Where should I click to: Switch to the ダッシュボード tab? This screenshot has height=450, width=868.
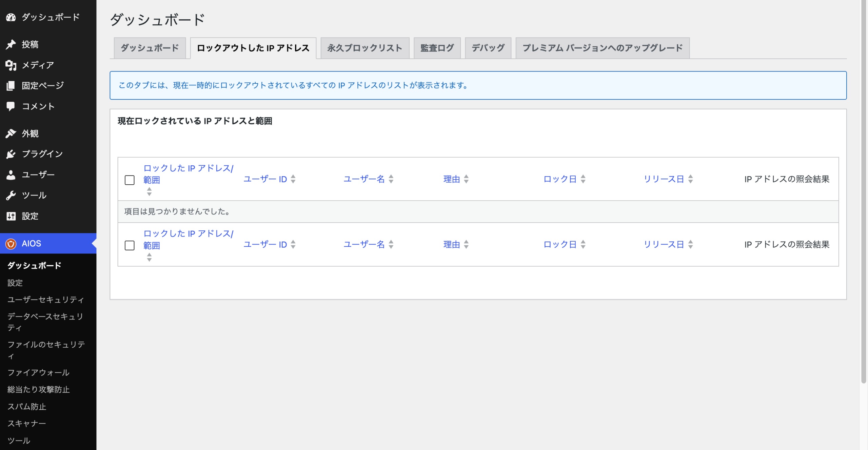[x=150, y=48]
